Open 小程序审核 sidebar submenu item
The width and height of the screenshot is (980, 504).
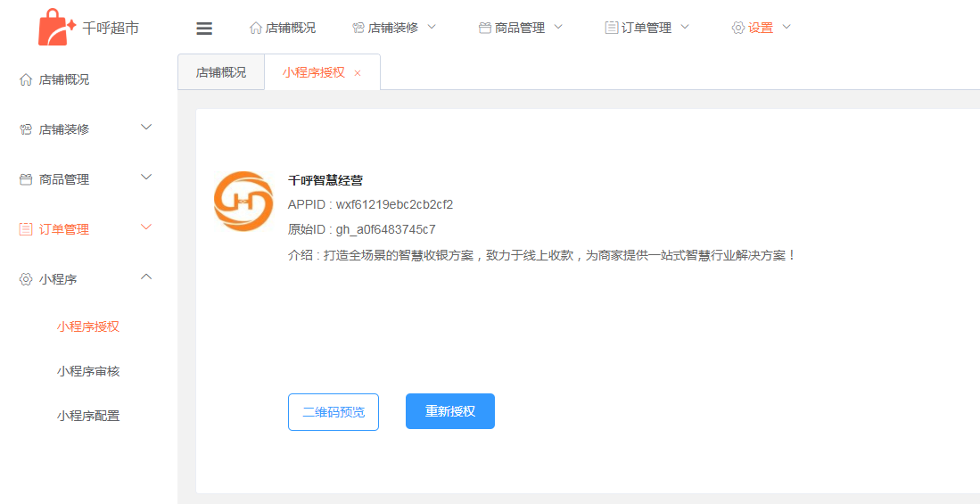coord(88,371)
